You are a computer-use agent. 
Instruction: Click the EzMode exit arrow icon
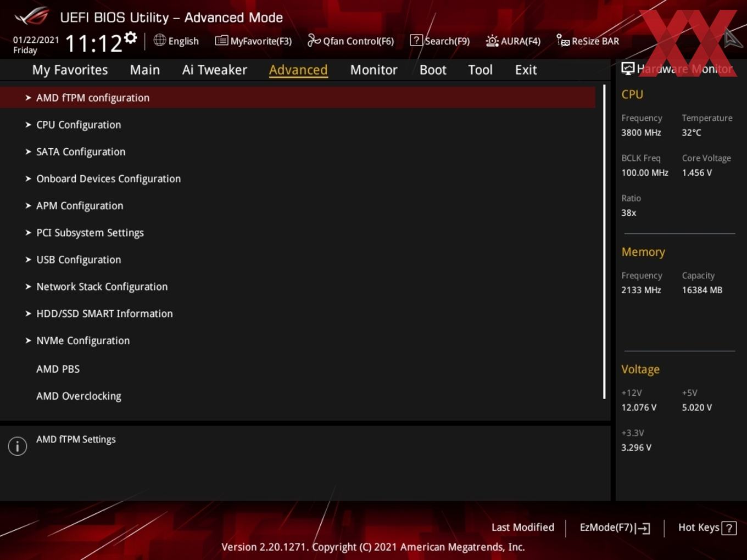[643, 528]
